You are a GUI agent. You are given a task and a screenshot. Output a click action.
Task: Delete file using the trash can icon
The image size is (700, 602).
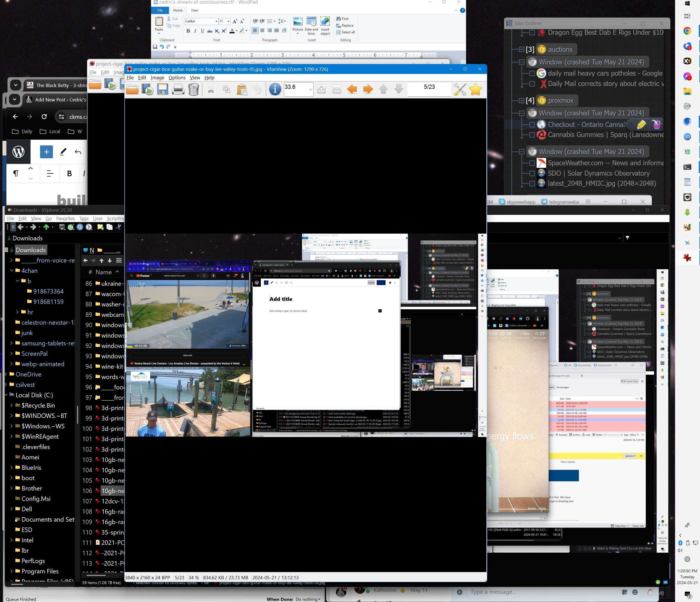194,89
